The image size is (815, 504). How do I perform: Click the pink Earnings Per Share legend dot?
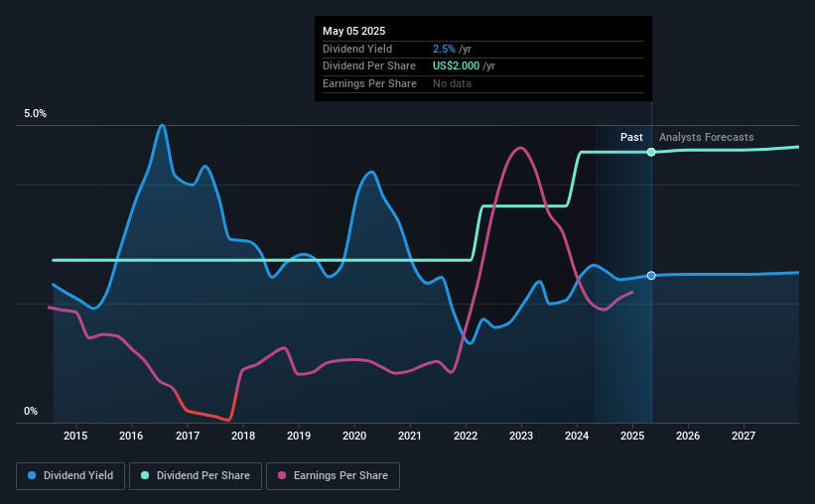tap(282, 475)
